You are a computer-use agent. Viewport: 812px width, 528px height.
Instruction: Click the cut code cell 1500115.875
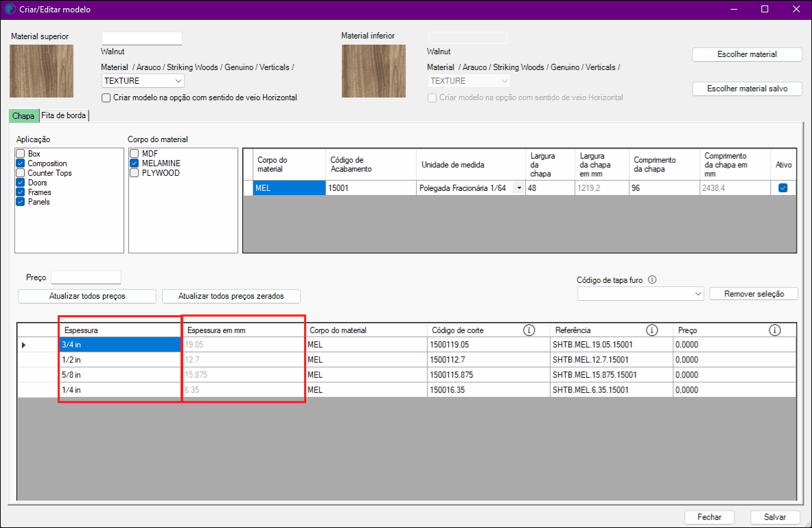(x=488, y=375)
